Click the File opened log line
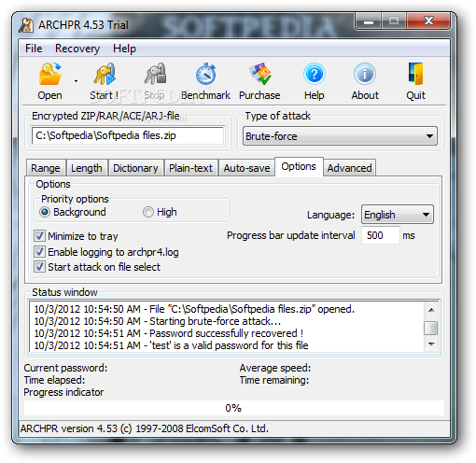The image size is (476, 463). 194,309
